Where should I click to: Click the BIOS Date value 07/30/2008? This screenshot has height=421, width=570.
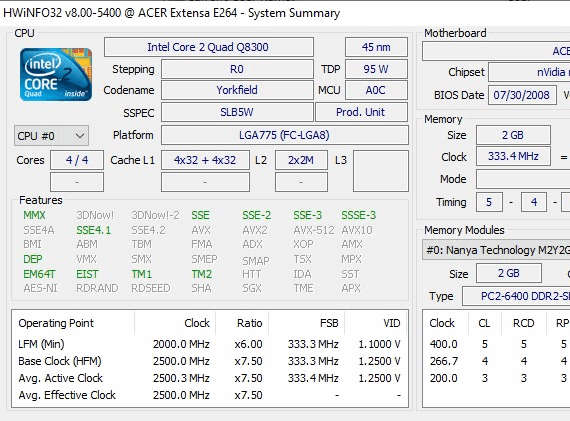pos(522,95)
